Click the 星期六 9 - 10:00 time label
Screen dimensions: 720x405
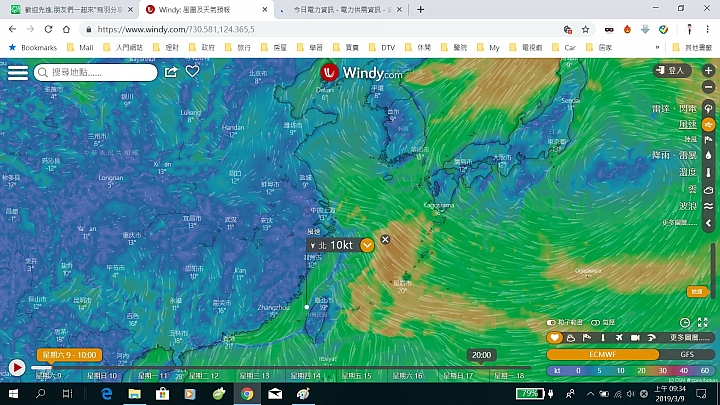click(x=69, y=355)
